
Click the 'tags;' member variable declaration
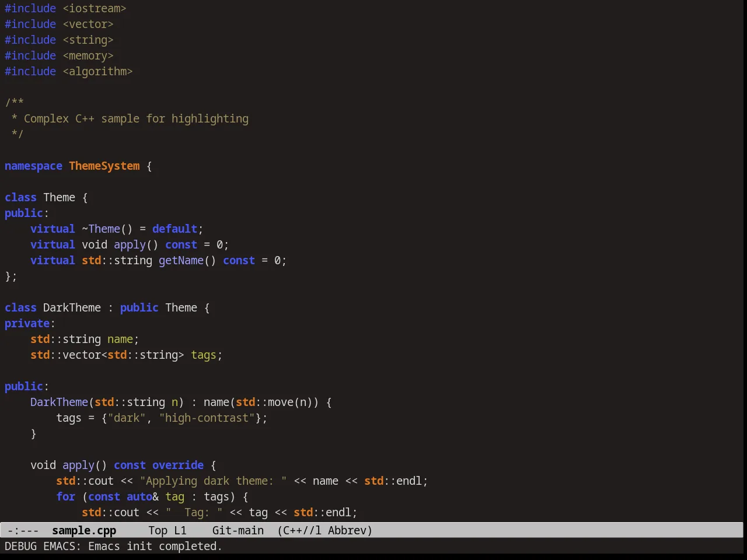207,355
